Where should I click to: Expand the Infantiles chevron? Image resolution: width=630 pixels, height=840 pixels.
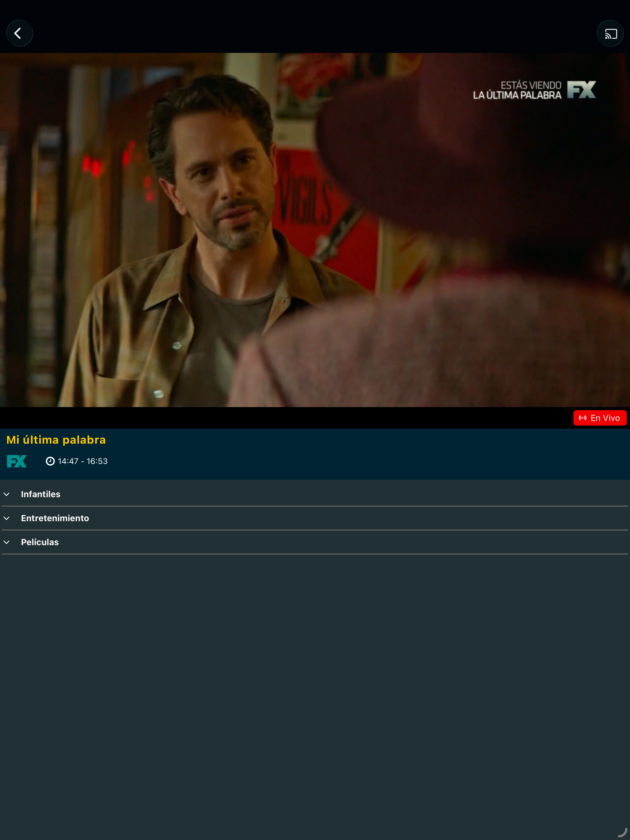point(7,494)
